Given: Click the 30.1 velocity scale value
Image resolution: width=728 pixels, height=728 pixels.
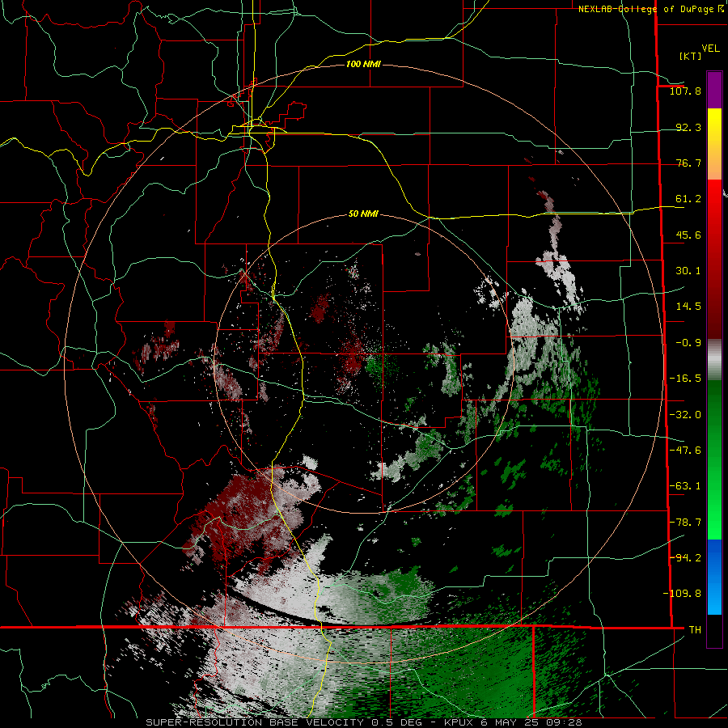Looking at the screenshot, I should 688,271.
